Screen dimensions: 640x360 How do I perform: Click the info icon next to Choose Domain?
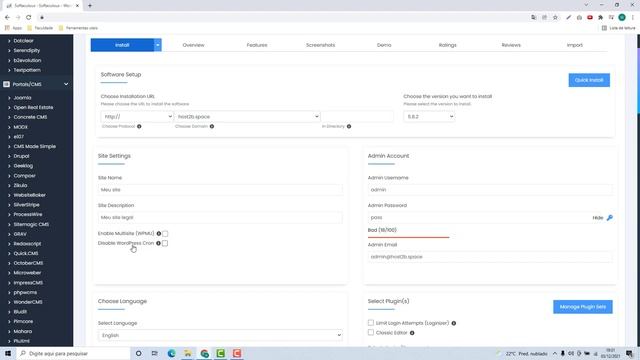pos(212,127)
